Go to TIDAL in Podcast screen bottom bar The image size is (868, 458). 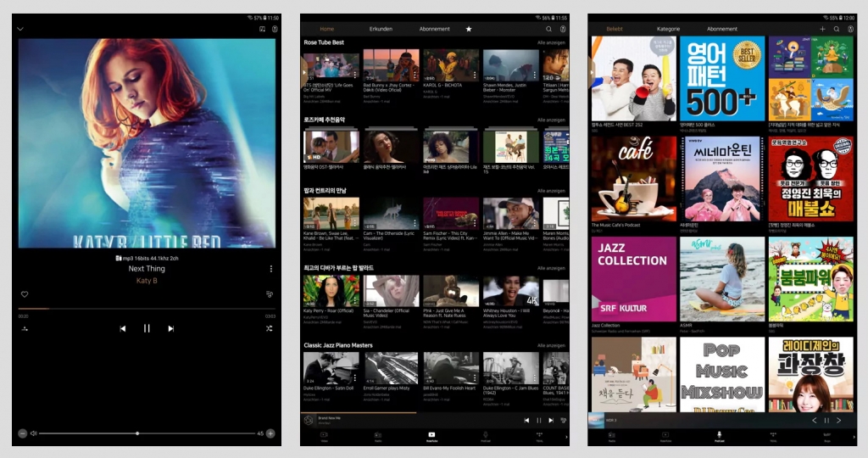[773, 437]
